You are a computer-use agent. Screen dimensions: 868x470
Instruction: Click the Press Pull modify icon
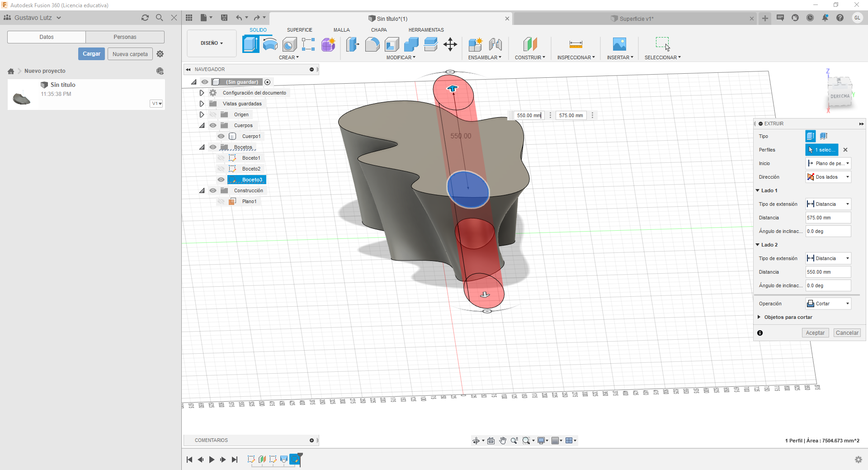click(x=353, y=44)
